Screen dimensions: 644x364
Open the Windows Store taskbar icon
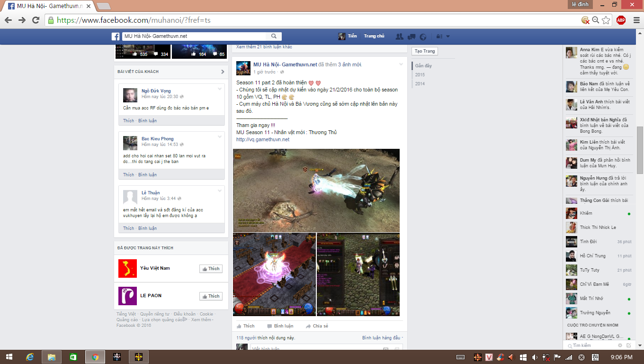(73, 357)
